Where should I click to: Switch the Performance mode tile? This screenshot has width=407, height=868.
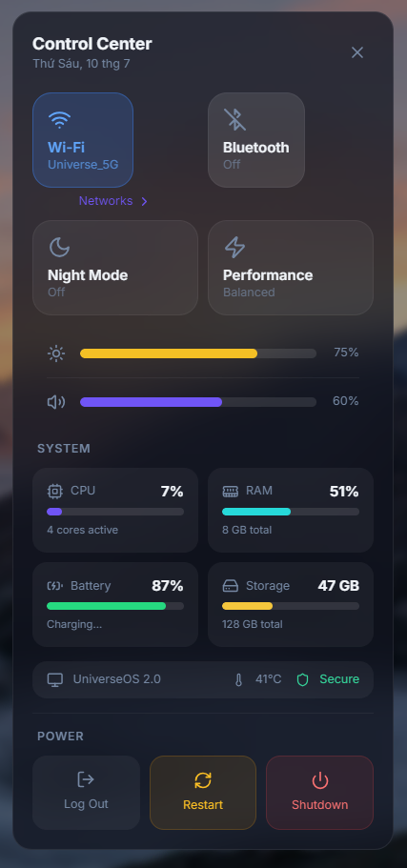[x=291, y=268]
